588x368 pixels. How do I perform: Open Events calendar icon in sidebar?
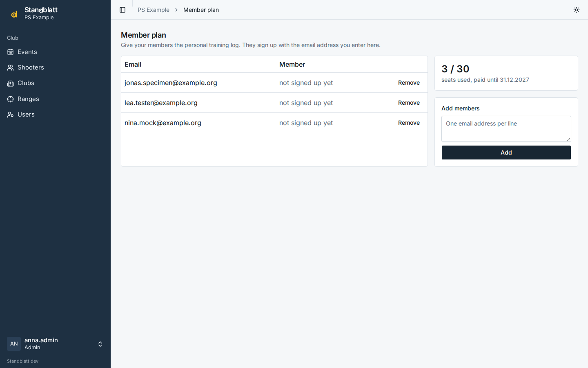pos(11,52)
